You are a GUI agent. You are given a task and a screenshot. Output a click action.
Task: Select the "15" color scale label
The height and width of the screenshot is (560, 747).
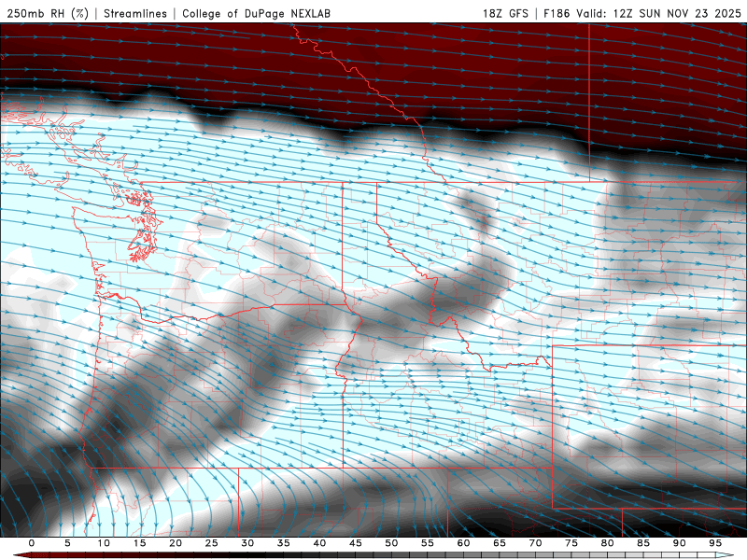coord(139,543)
